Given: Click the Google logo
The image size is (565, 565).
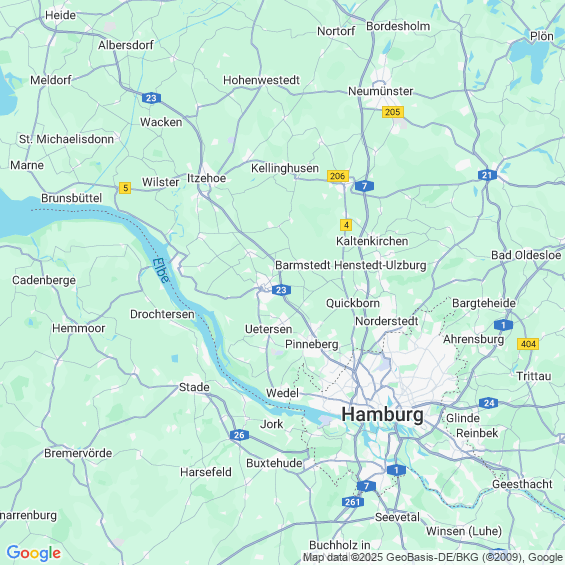Looking at the screenshot, I should coord(34,553).
